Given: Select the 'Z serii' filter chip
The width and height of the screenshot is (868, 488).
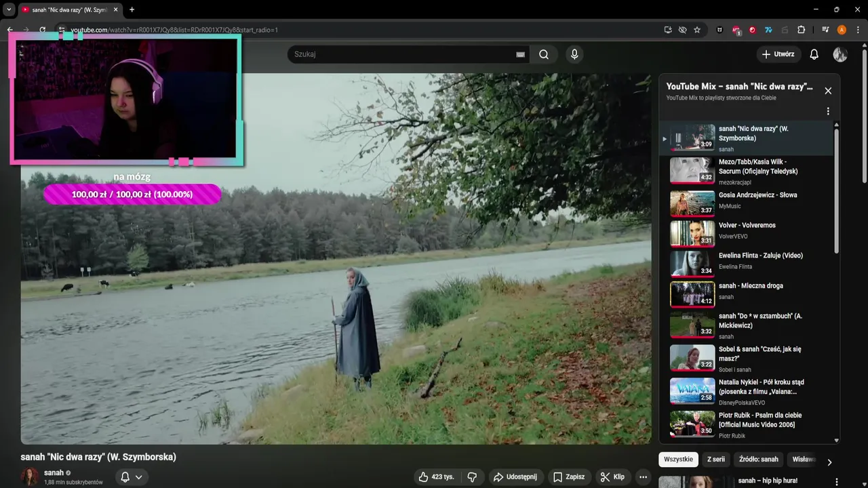Looking at the screenshot, I should point(716,460).
